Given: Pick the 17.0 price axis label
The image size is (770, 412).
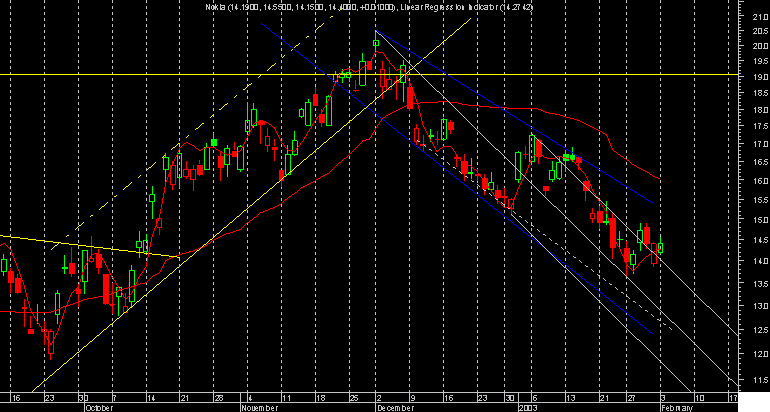Looking at the screenshot, I should click(760, 144).
